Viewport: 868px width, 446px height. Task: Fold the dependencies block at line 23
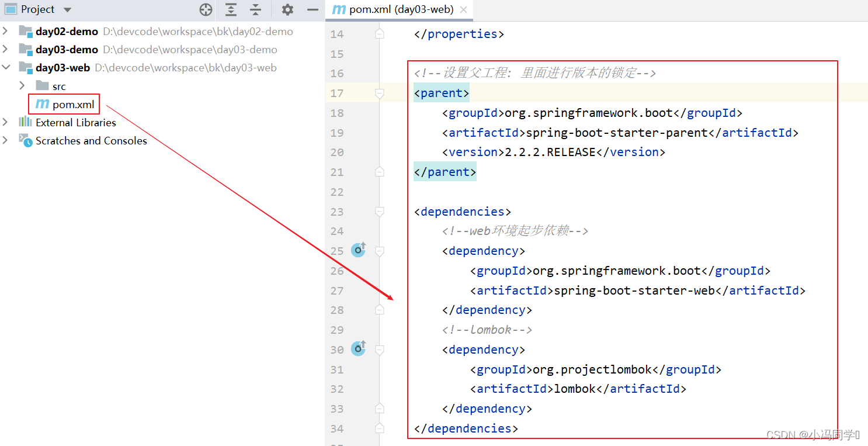coord(380,212)
